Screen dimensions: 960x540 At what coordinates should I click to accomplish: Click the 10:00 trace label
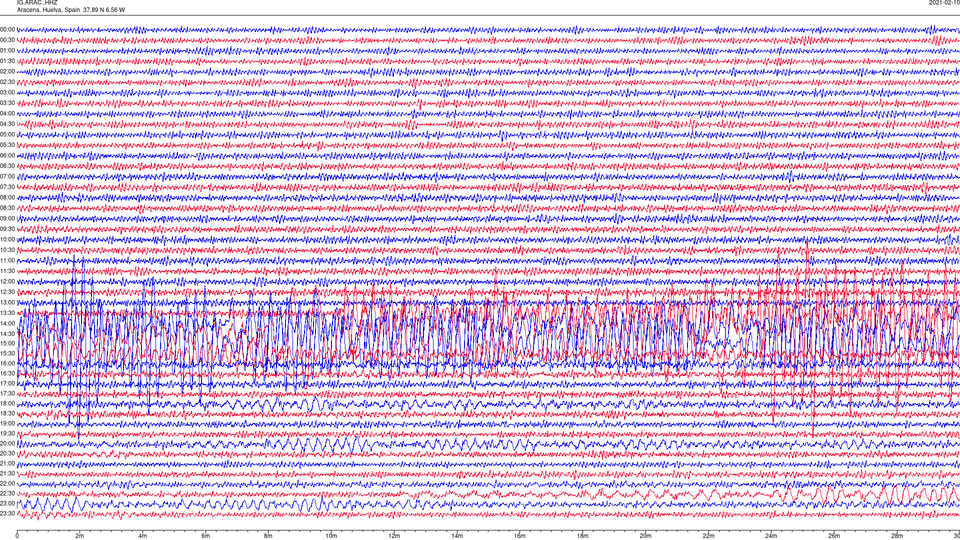[x=7, y=239]
